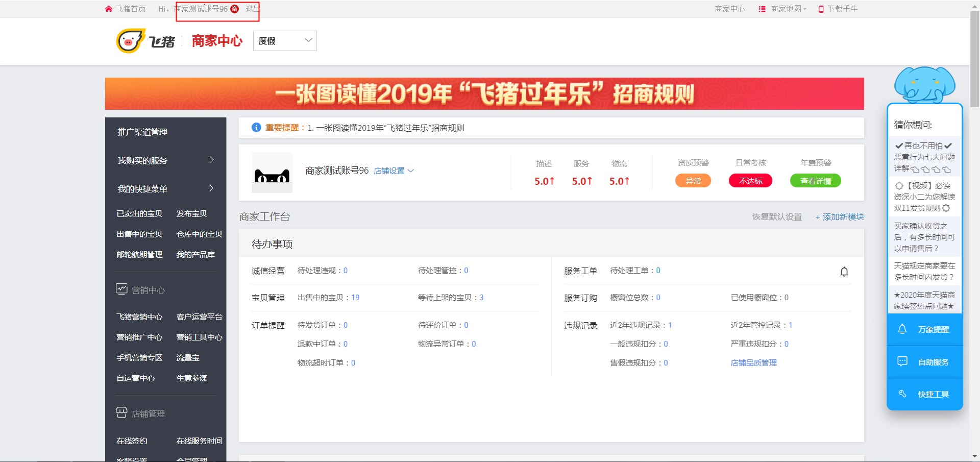Open 商家中心 link in top bar
980x462 pixels.
730,9
